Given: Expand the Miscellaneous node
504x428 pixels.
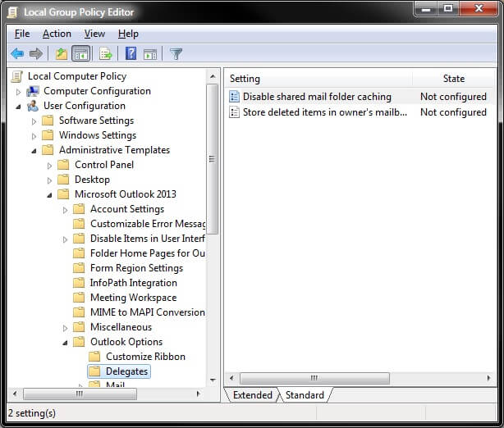Looking at the screenshot, I should [x=65, y=328].
